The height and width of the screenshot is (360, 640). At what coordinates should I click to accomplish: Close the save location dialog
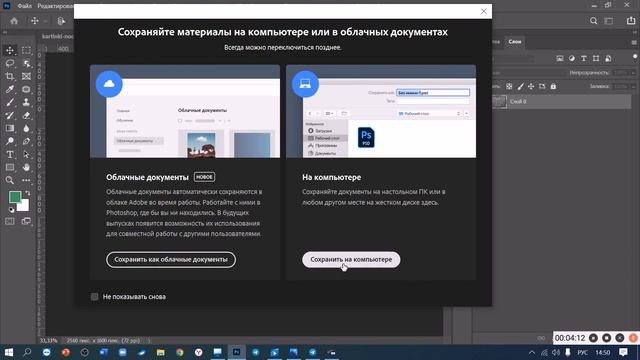coord(484,11)
